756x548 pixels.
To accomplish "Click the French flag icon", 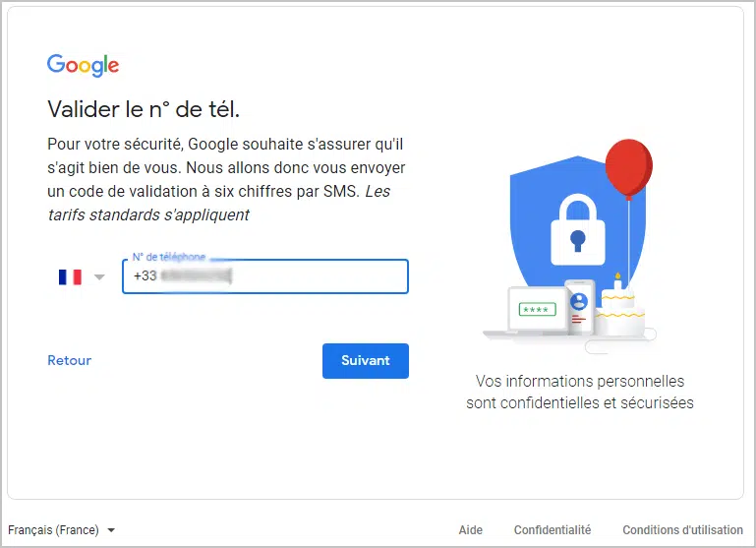I will coord(70,276).
